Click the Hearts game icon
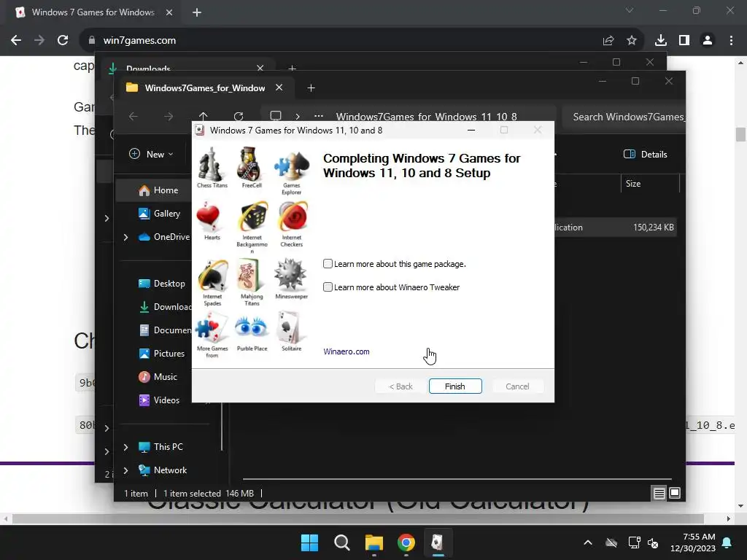 (209, 217)
